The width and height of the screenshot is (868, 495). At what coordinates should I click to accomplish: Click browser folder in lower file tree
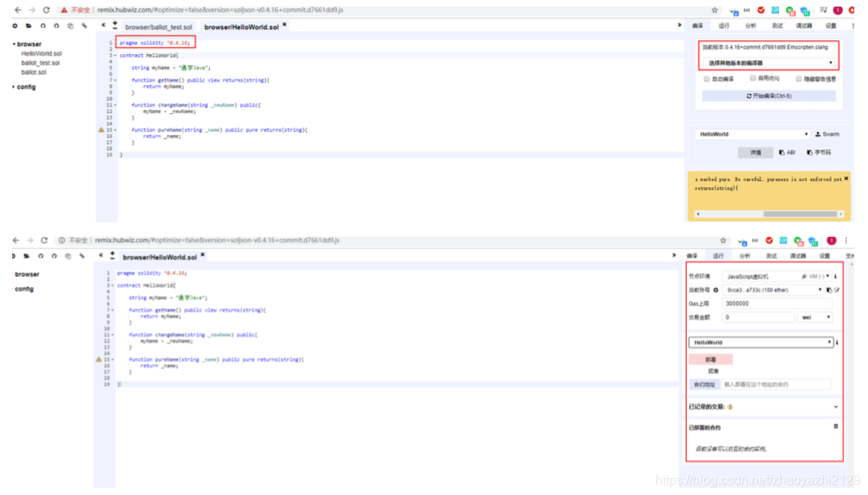pos(27,275)
